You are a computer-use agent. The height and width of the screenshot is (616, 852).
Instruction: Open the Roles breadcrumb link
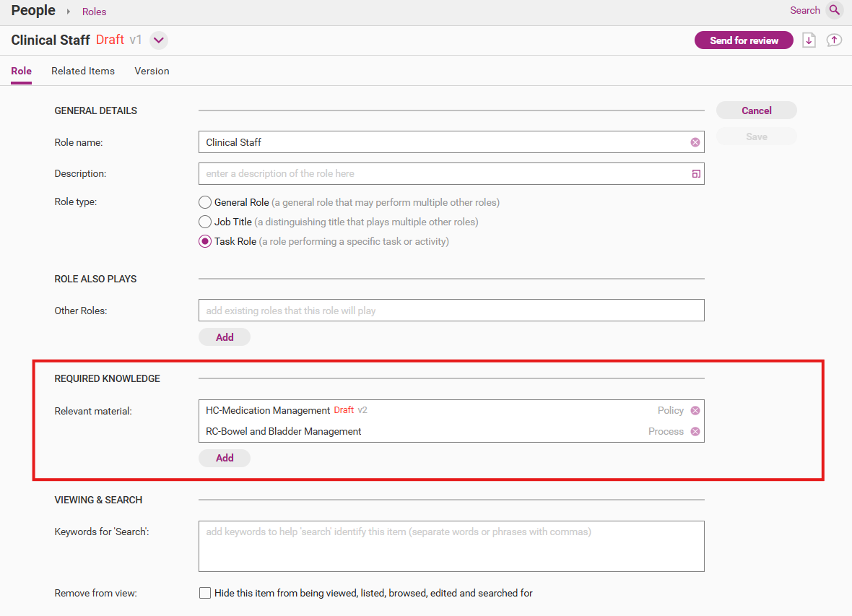[94, 12]
